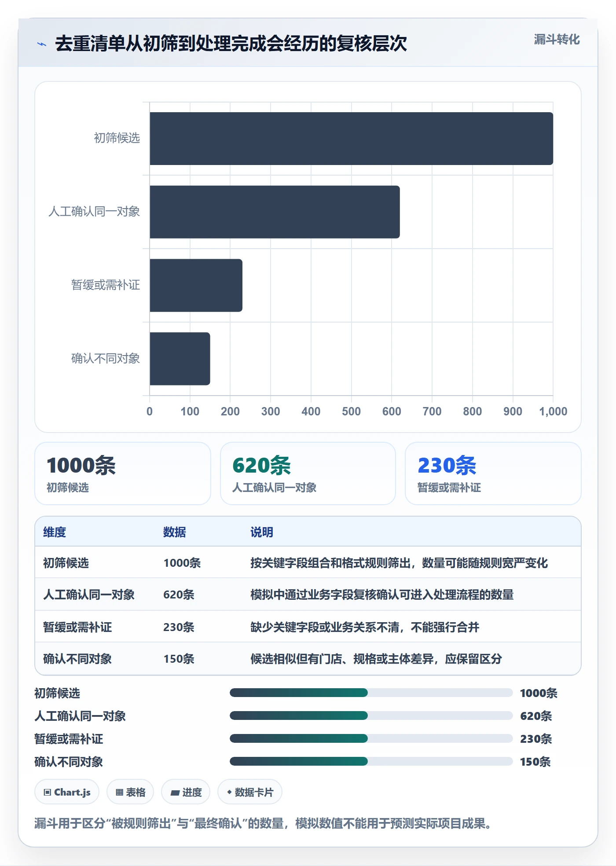
Task: Click description starting 候选相似但有门店
Action: coord(376,659)
